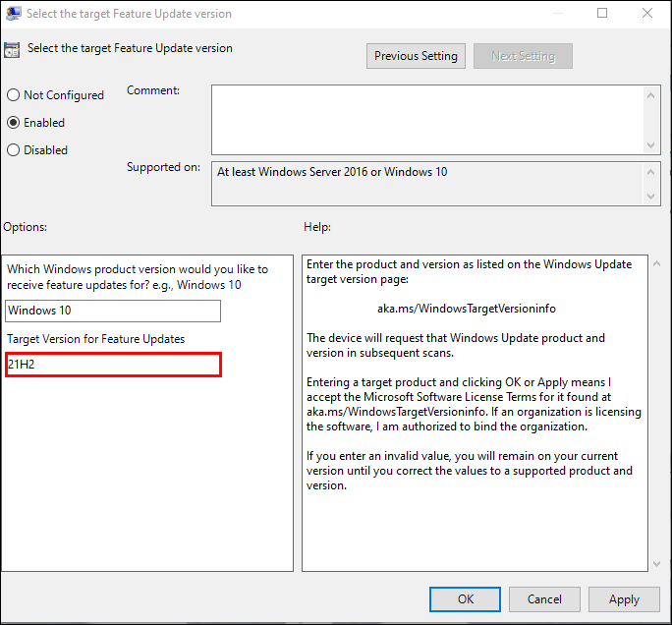Select the Not Configured radio button
Screen dimensions: 672x625
tap(14, 94)
